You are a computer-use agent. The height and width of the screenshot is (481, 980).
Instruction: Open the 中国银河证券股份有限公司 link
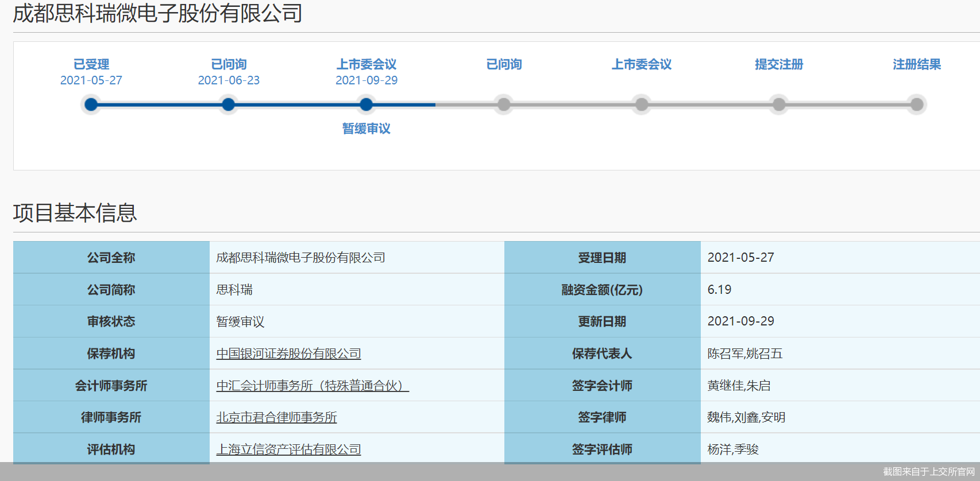pyautogui.click(x=288, y=354)
